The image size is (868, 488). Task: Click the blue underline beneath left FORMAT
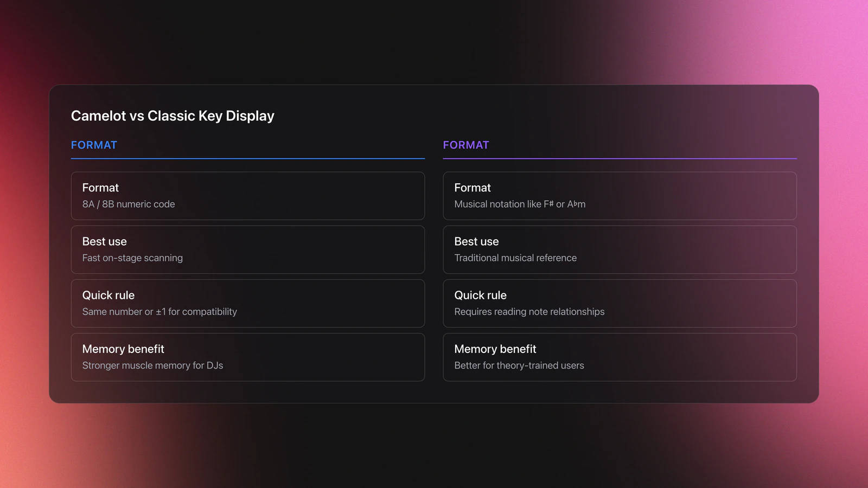[248, 158]
